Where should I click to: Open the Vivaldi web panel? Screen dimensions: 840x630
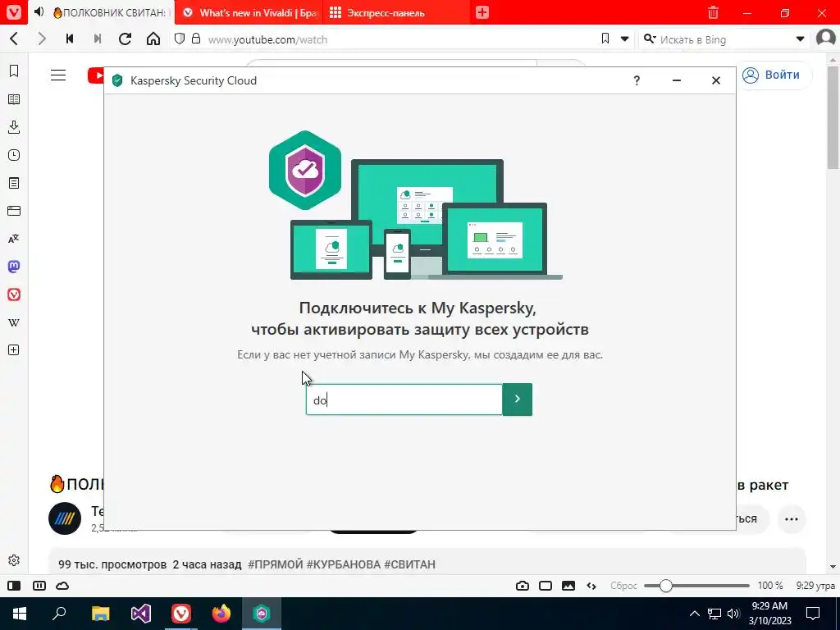(x=14, y=294)
